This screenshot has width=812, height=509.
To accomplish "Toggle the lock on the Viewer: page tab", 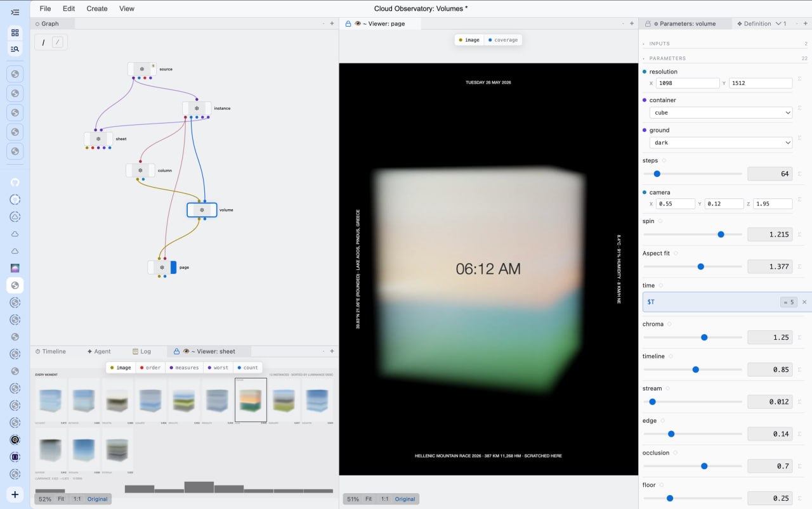I will [348, 23].
